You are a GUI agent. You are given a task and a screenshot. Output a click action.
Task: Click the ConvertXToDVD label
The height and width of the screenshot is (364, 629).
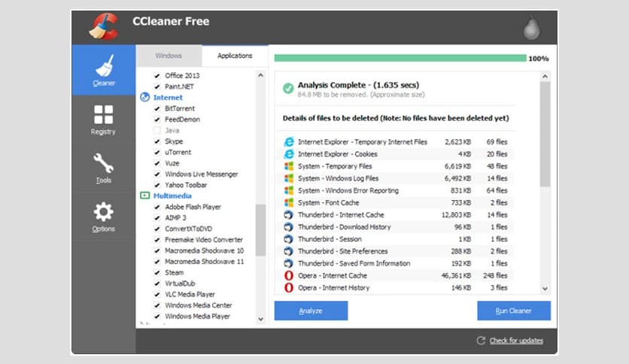(189, 229)
